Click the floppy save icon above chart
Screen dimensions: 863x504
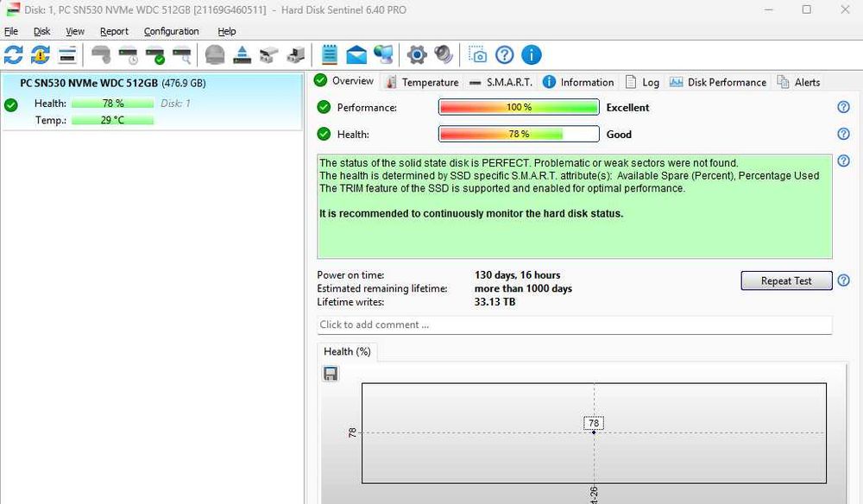point(331,374)
